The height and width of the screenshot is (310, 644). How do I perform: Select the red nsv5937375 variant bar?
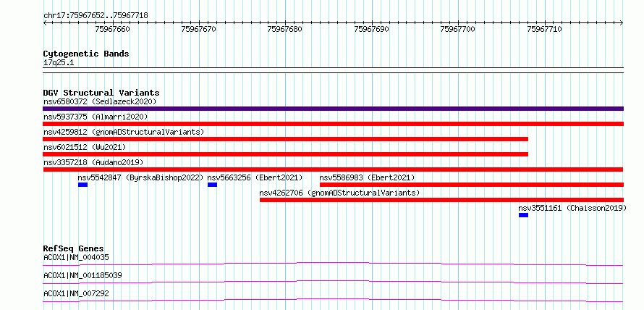(333, 124)
